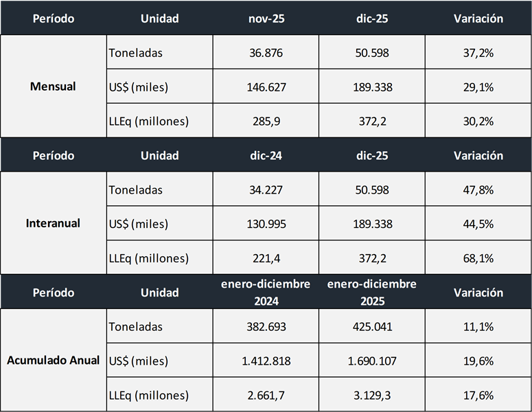The width and height of the screenshot is (532, 412).
Task: Click the 382.693 toneladas value
Action: point(266,327)
